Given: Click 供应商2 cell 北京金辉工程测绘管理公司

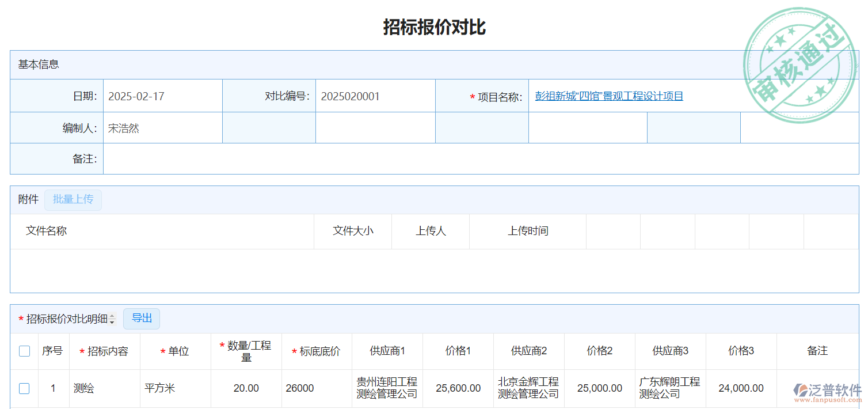Looking at the screenshot, I should point(528,388).
